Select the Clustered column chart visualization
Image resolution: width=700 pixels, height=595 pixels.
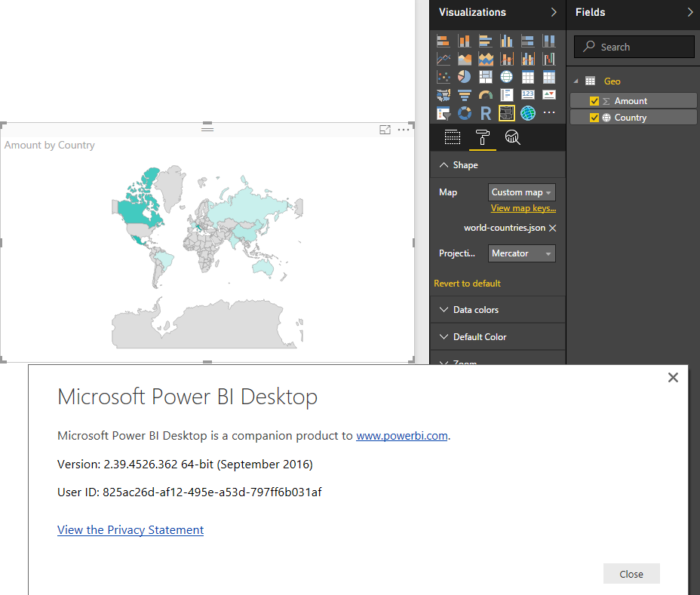(x=507, y=41)
